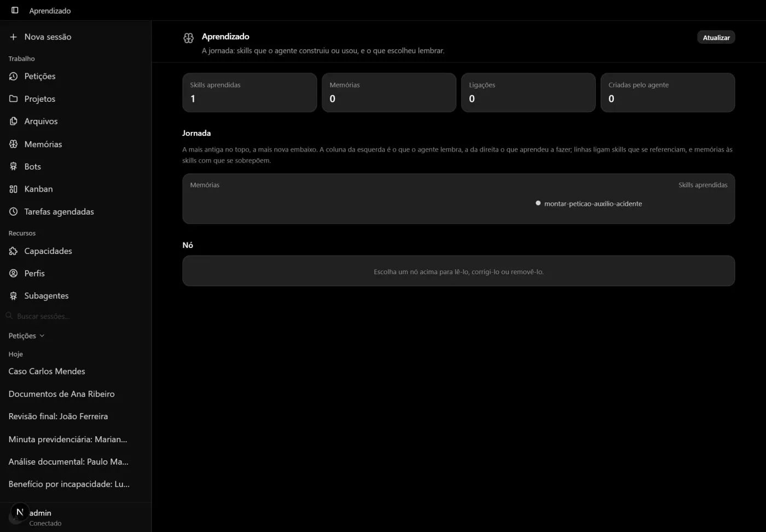The image size is (766, 532).
Task: Open Memórias brain icon in sidebar
Action: pos(13,144)
